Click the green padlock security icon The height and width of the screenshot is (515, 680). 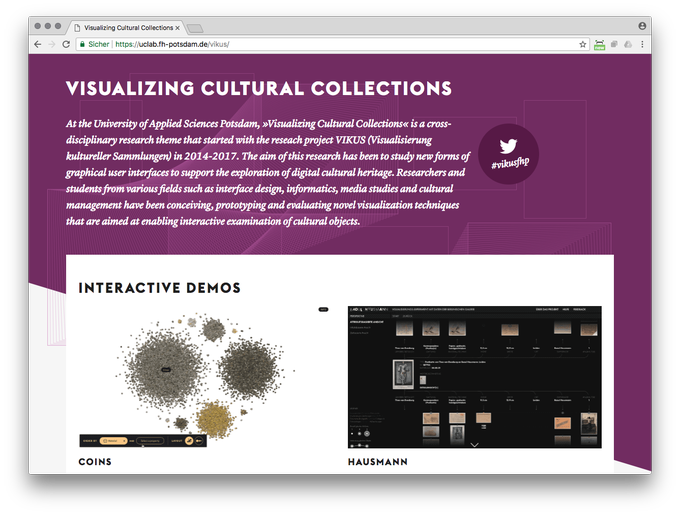82,44
